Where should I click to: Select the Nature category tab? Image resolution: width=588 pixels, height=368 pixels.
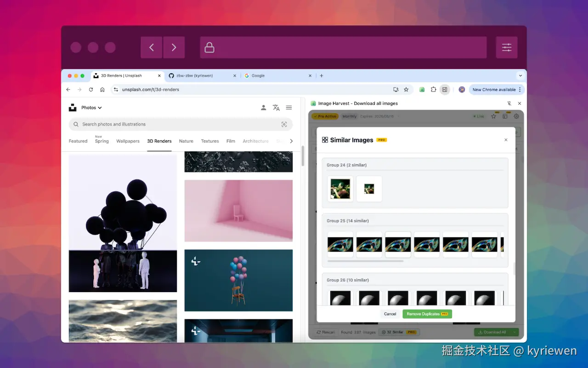pos(186,141)
